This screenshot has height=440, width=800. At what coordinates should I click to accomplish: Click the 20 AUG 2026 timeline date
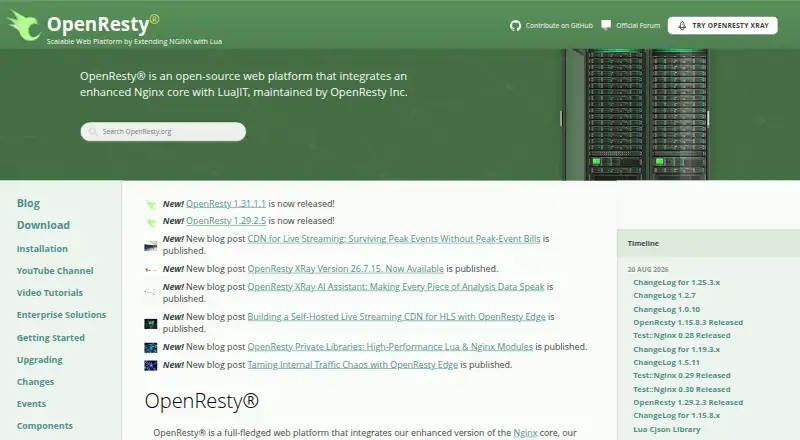coord(648,270)
